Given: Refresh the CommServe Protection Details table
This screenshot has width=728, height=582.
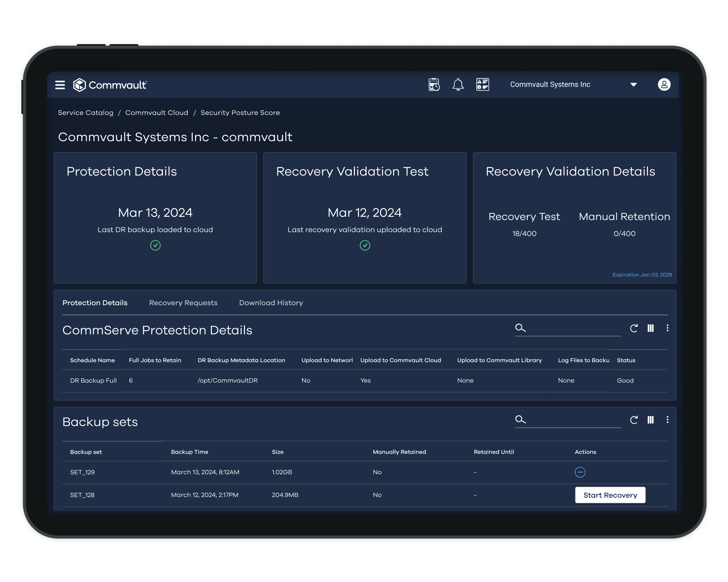Looking at the screenshot, I should point(634,328).
